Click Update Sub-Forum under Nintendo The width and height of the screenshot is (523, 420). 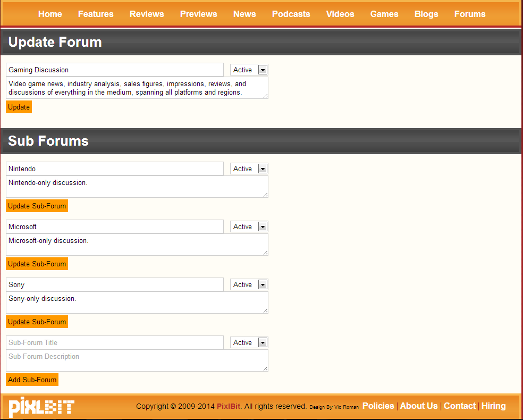(37, 206)
